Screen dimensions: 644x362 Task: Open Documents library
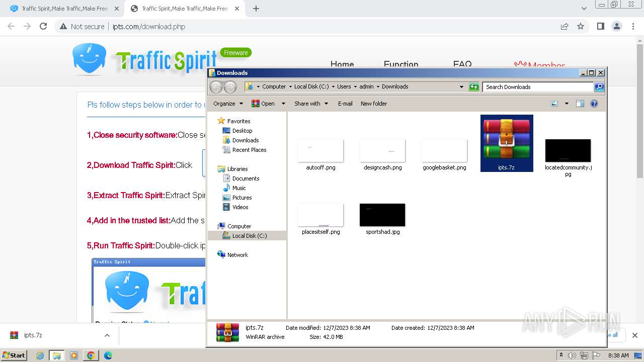(246, 178)
